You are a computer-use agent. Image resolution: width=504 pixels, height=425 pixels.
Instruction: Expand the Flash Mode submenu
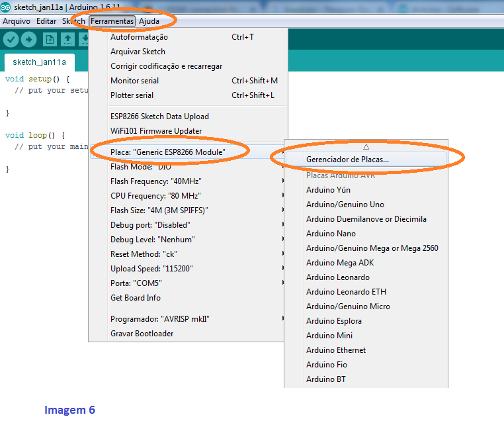(x=188, y=167)
